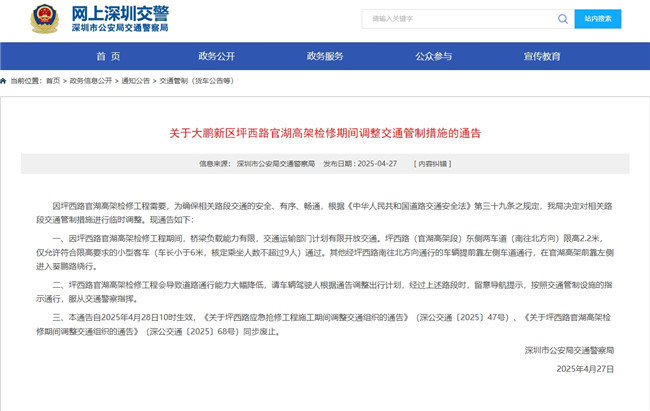Click the 信息来源 source text
The image size is (650, 411).
coord(264,162)
